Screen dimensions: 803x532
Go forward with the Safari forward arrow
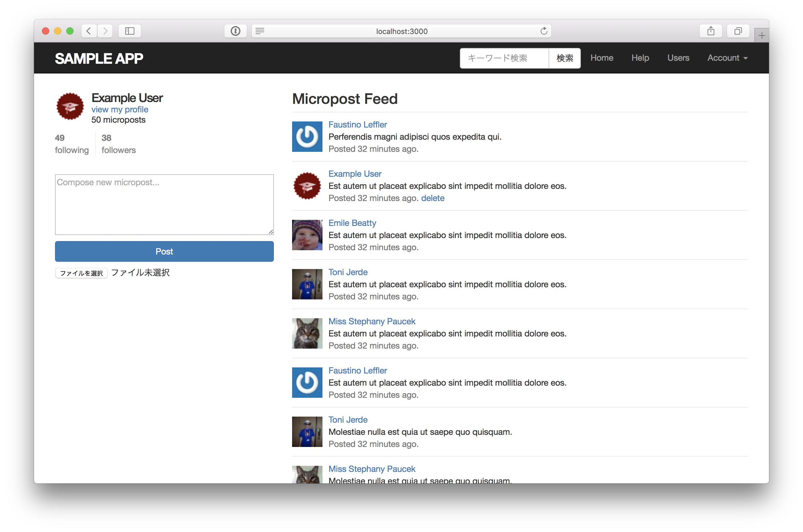click(105, 31)
